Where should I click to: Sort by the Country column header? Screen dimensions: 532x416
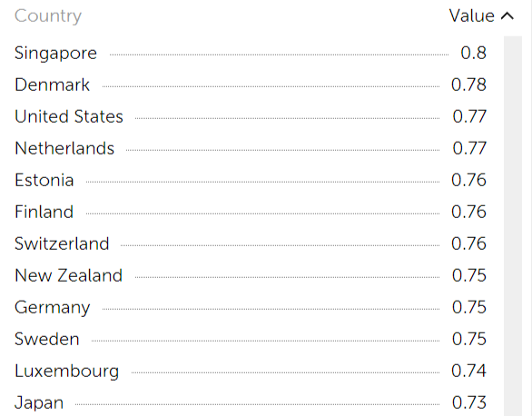point(48,16)
